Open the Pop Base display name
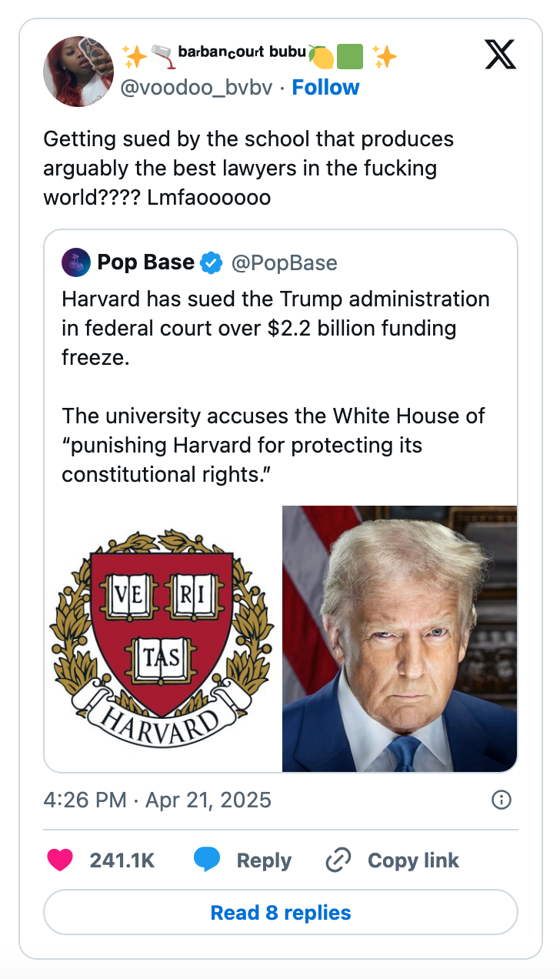 coord(144,262)
